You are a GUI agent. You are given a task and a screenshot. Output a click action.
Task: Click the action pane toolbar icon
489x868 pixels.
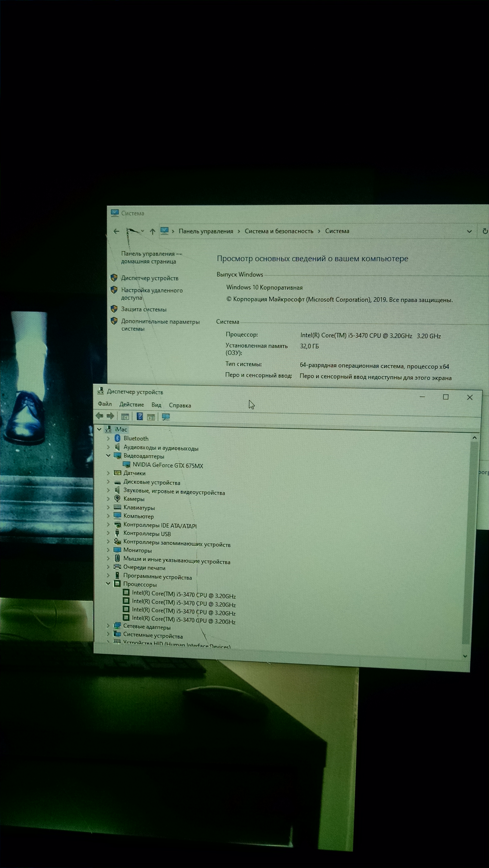(151, 417)
